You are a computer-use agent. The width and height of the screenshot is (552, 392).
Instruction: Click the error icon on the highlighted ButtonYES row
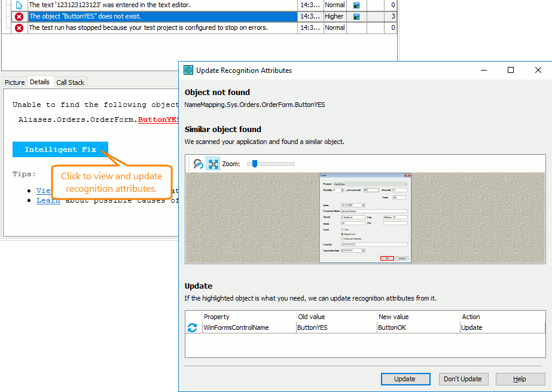pos(19,16)
